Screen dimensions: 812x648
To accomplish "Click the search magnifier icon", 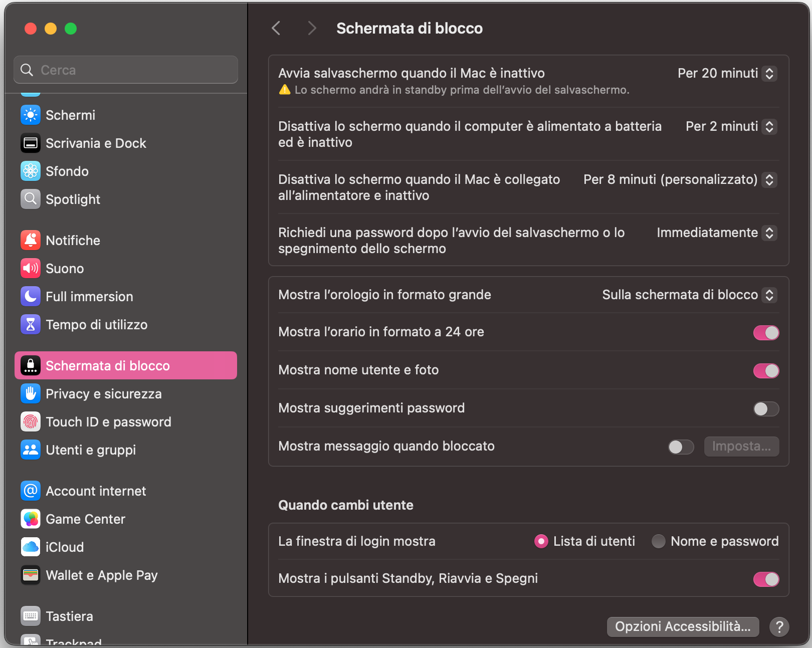I will [x=27, y=70].
